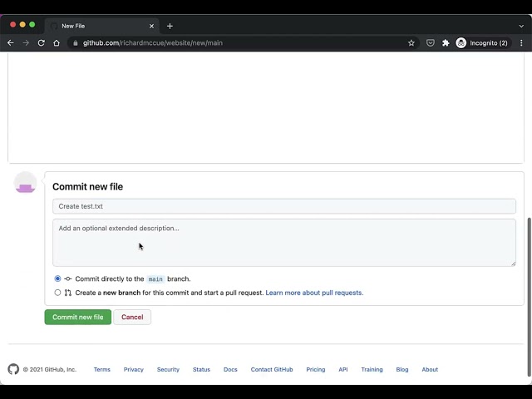Click the optional extended description textarea
The image size is (532, 399).
point(284,243)
